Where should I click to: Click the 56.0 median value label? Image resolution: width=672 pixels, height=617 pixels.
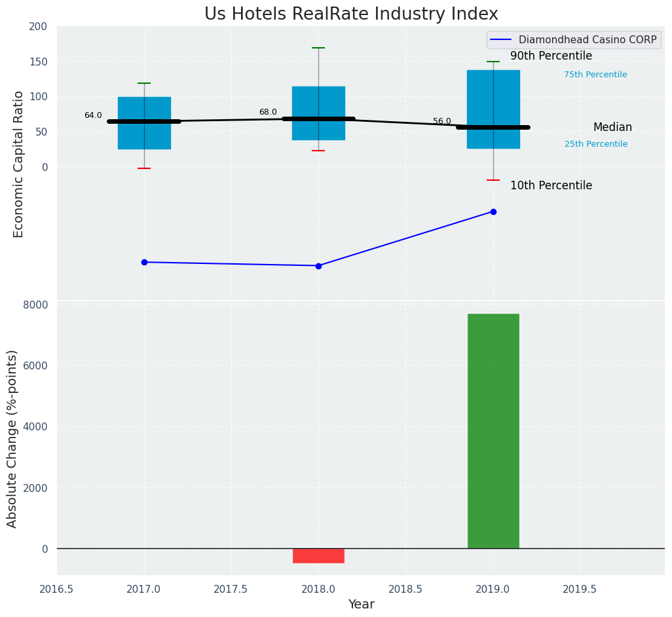pos(442,121)
